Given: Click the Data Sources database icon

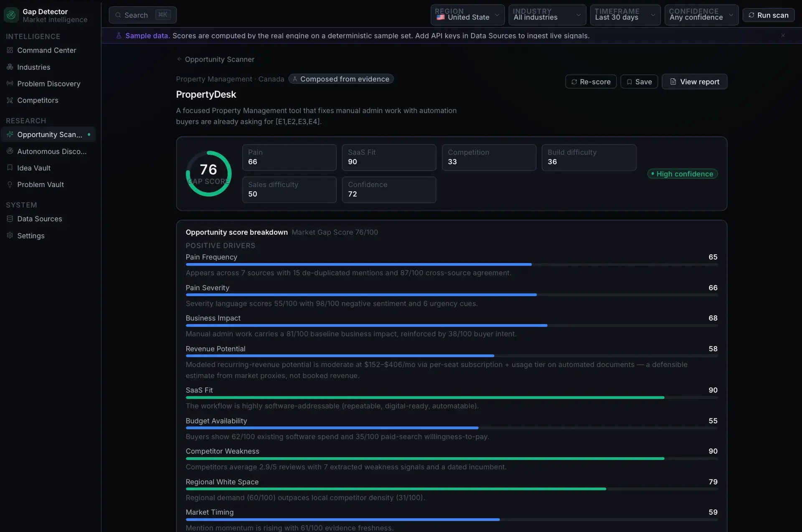Looking at the screenshot, I should click(x=10, y=218).
